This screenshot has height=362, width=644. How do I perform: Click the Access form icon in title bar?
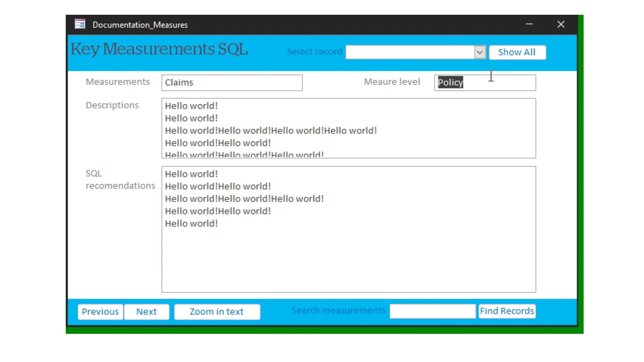[x=80, y=24]
